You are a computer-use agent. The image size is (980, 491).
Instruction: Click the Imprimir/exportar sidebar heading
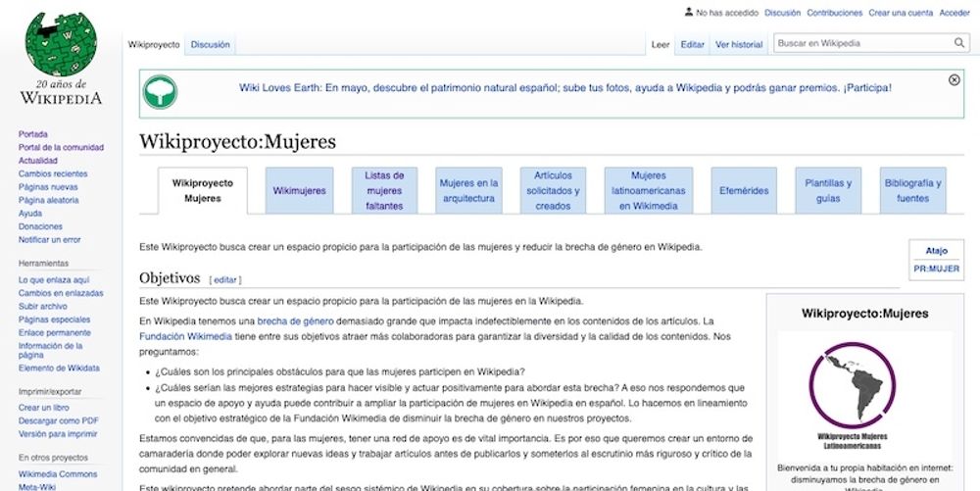(x=50, y=392)
